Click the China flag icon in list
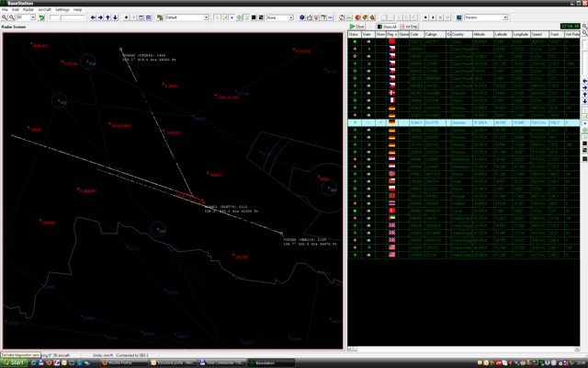 point(392,41)
